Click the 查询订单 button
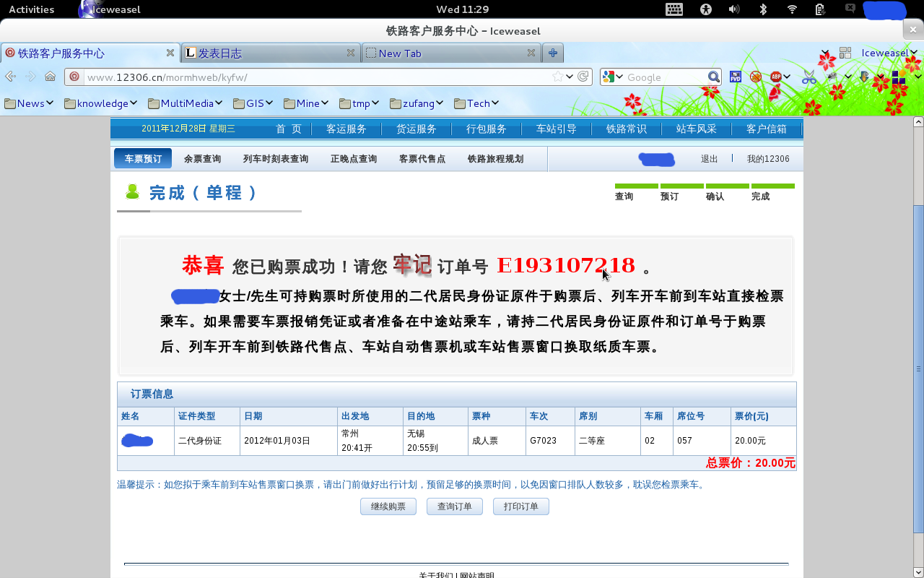Image resolution: width=924 pixels, height=578 pixels. coord(455,506)
